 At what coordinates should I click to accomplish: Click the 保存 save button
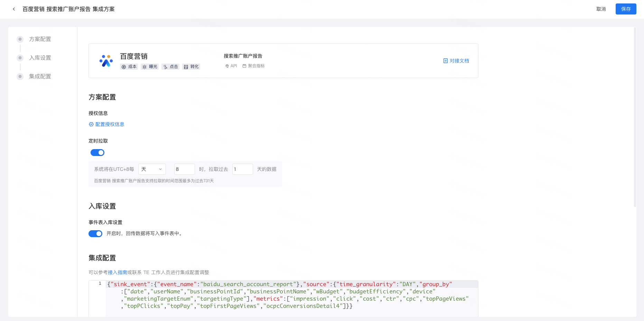point(626,9)
